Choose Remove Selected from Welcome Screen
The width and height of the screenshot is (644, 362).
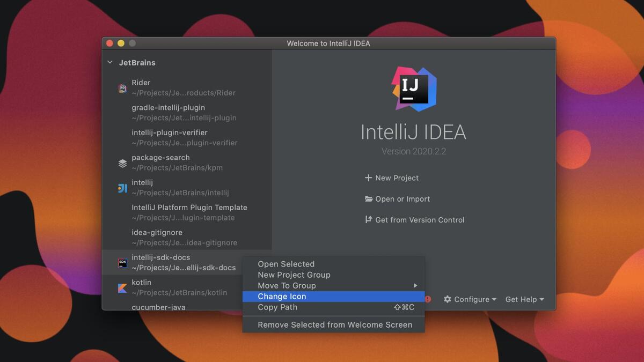click(334, 325)
